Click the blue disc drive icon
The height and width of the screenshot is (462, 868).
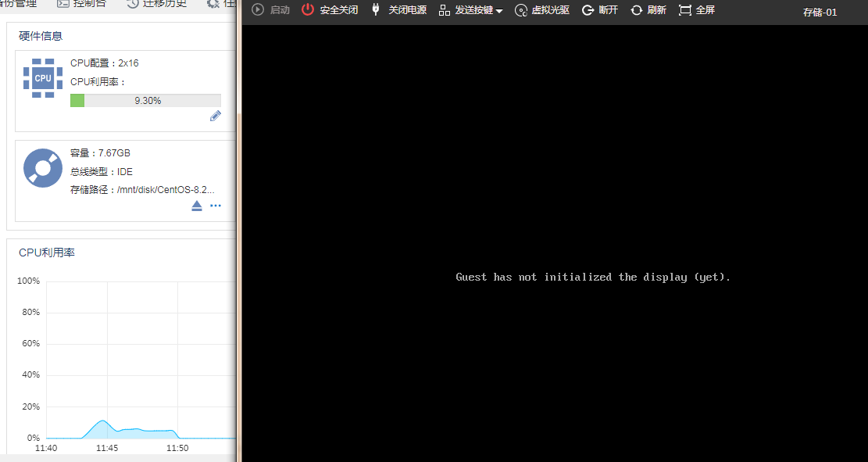43,168
